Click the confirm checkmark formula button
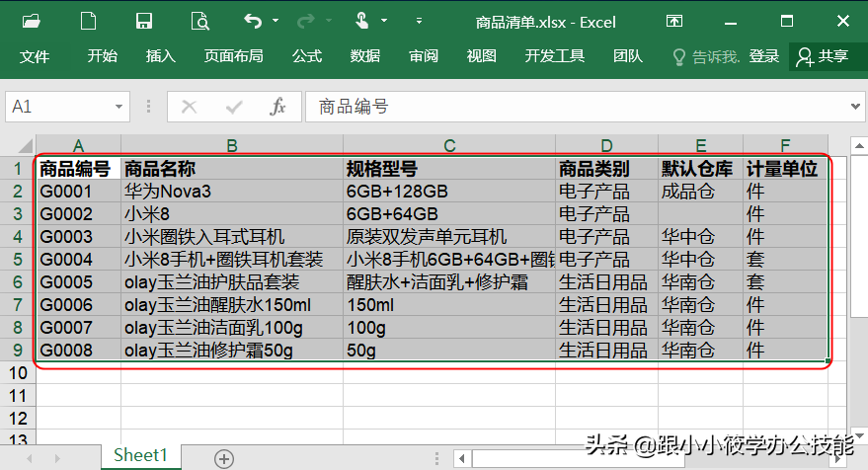Image resolution: width=868 pixels, height=470 pixels. click(234, 107)
